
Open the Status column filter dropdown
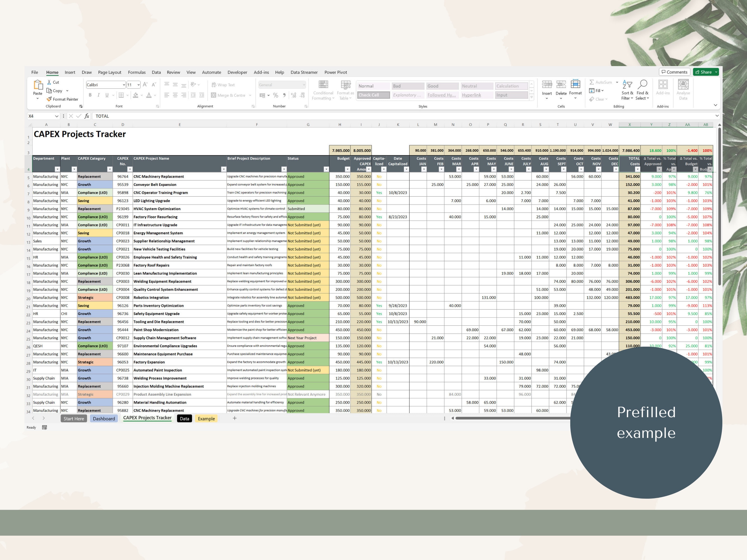[x=326, y=169]
